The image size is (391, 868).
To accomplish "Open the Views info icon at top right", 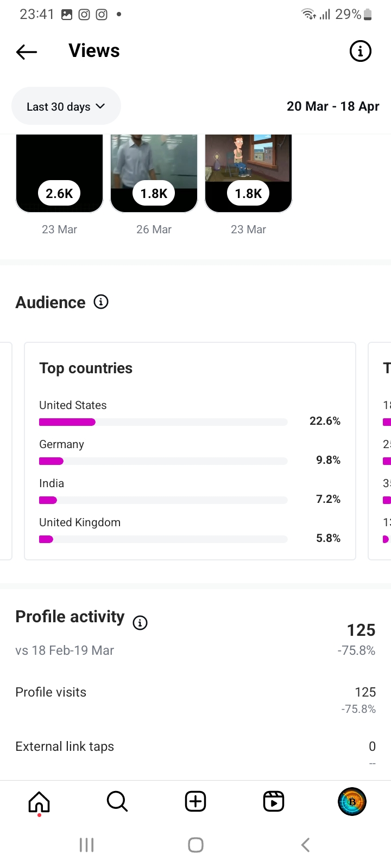I will click(x=360, y=52).
